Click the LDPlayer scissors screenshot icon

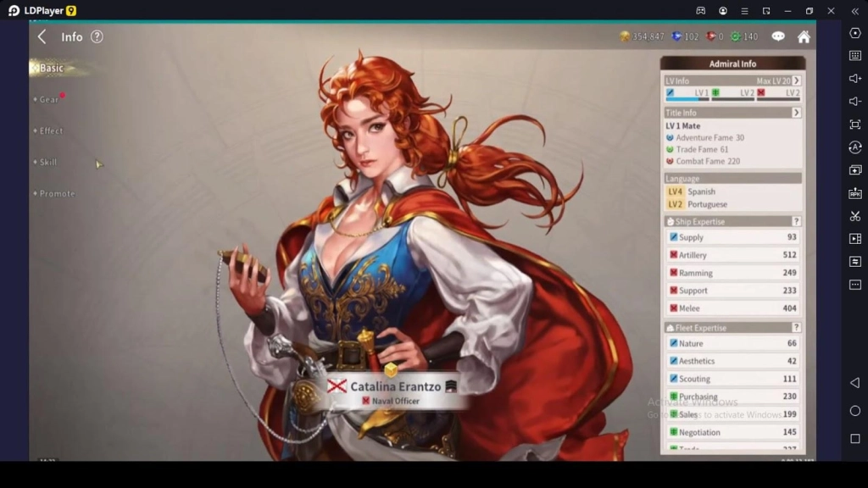[854, 216]
